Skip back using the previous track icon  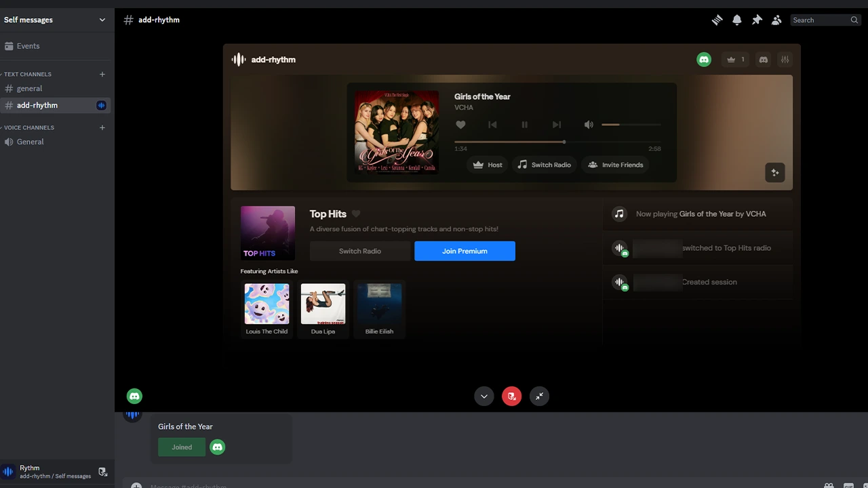[492, 124]
